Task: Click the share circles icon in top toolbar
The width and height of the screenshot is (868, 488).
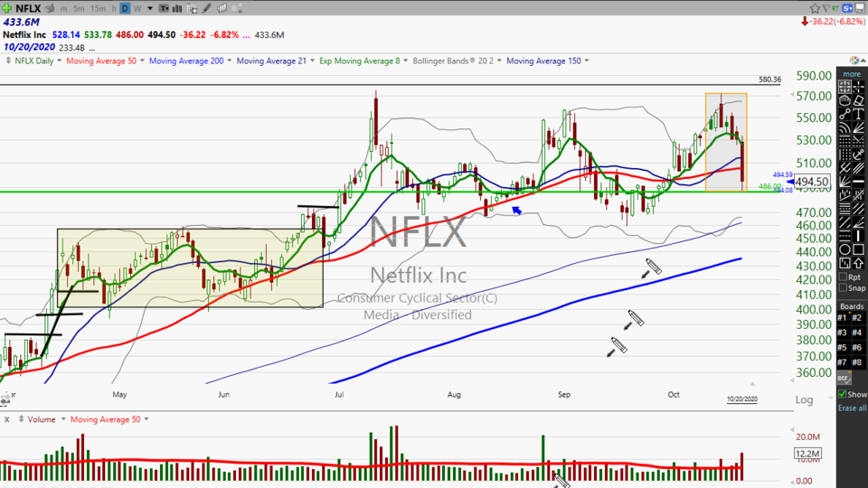Action: [x=236, y=8]
